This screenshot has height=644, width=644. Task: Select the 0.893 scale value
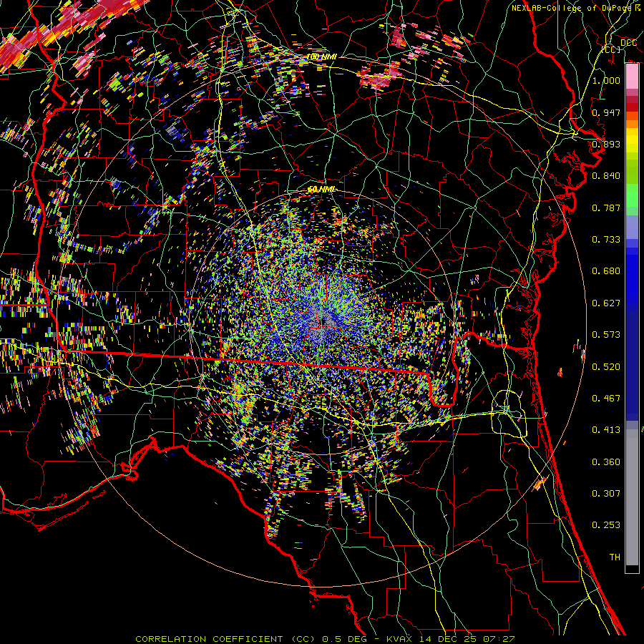point(606,144)
